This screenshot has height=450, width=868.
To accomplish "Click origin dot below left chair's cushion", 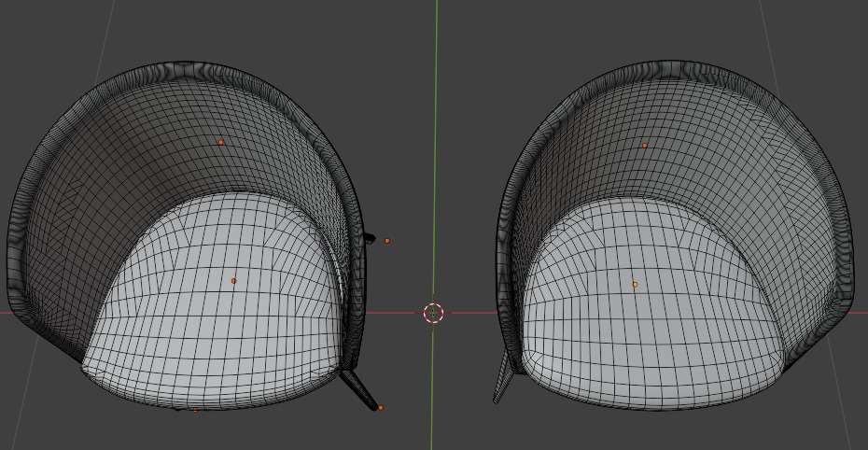I will [x=195, y=410].
